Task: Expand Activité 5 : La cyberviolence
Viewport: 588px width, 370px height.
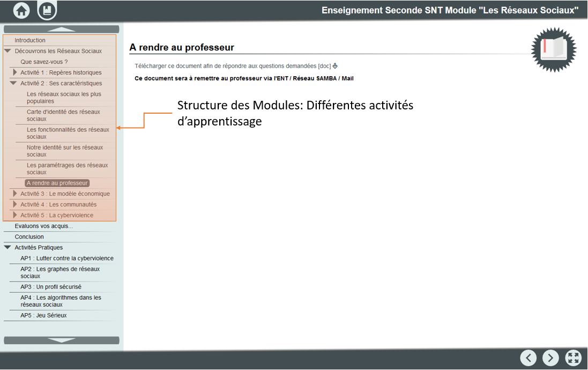Action: click(x=14, y=215)
